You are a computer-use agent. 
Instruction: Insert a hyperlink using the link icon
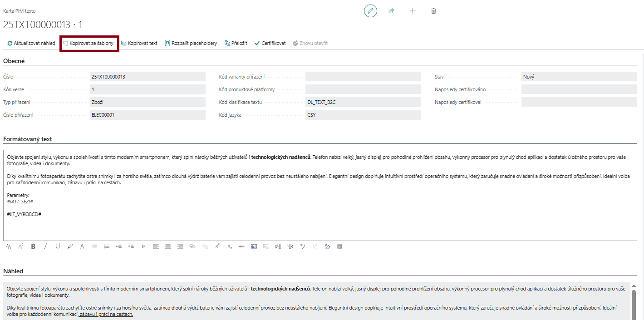tap(192, 246)
